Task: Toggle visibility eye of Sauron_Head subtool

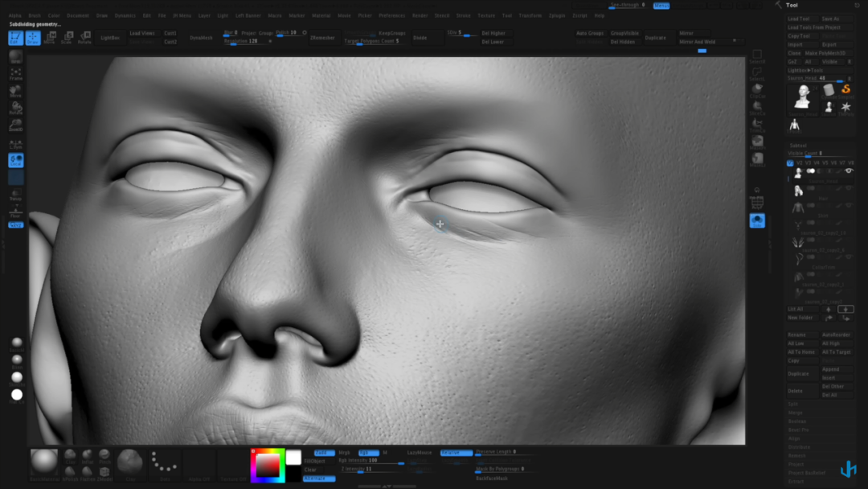Action: pos(849,171)
